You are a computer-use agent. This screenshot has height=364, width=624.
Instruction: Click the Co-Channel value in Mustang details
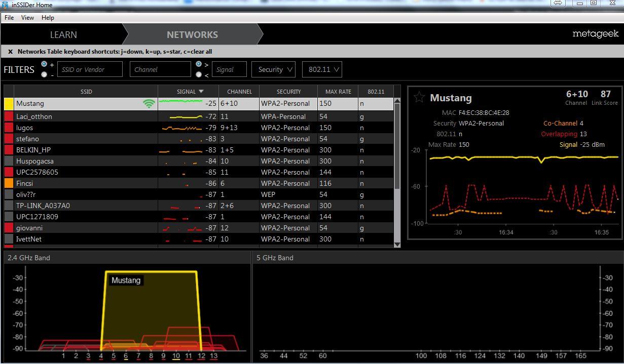click(581, 123)
